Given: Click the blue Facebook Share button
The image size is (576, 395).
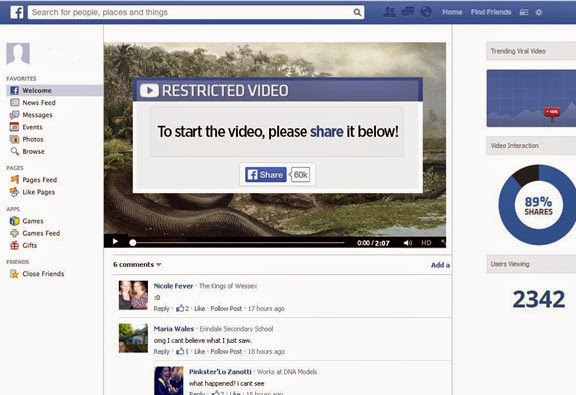Looking at the screenshot, I should pyautogui.click(x=266, y=175).
